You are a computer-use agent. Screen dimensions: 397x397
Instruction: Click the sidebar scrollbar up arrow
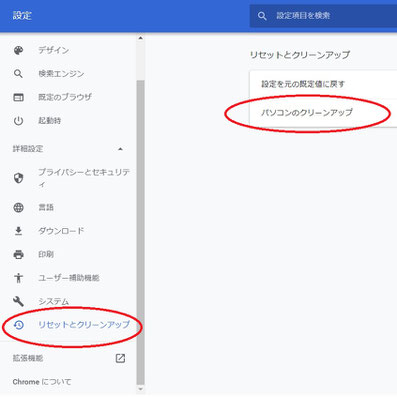point(140,38)
